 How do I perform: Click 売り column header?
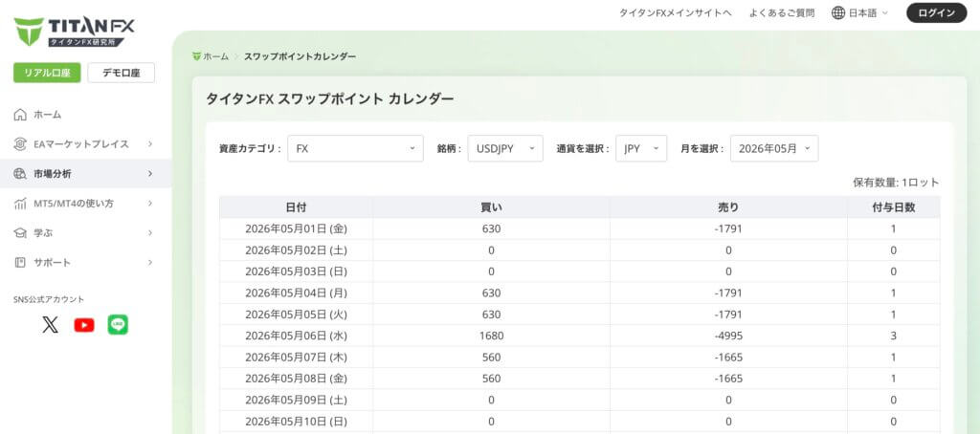[x=728, y=207]
